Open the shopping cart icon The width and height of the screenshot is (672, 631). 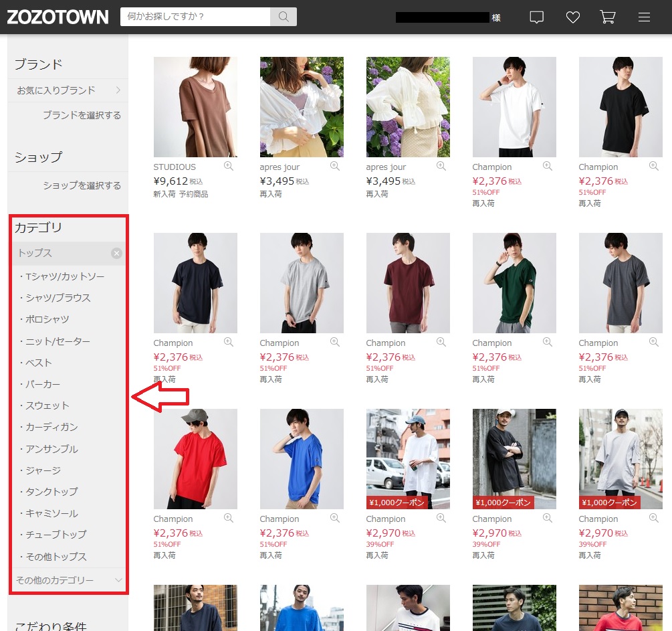(608, 17)
